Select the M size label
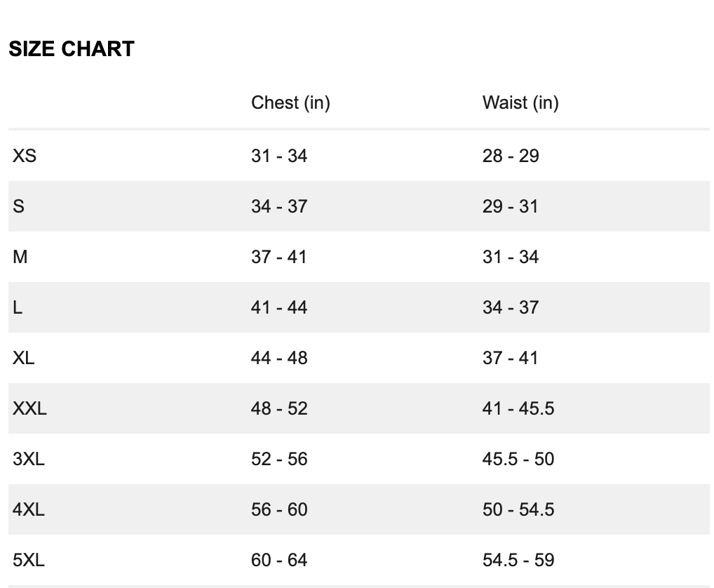This screenshot has height=588, width=714. (20, 257)
